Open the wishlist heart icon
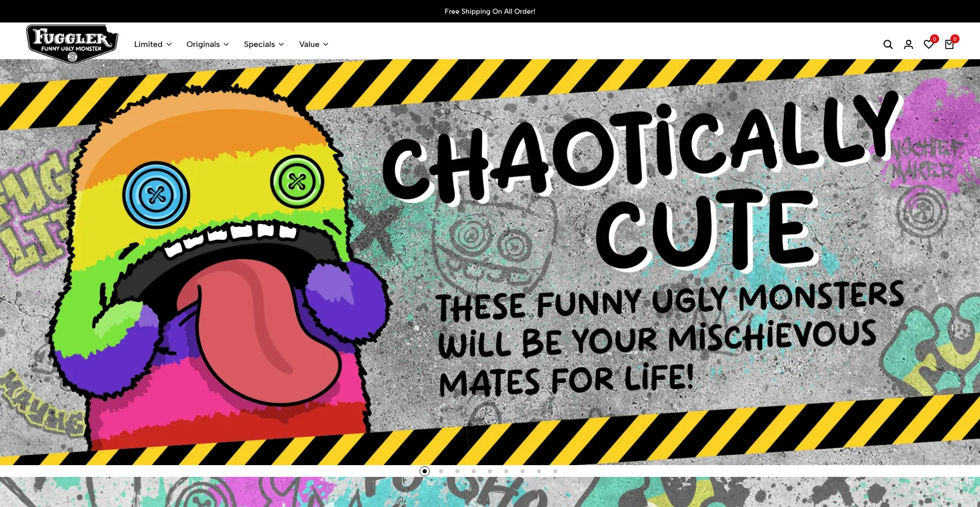The width and height of the screenshot is (980, 507). click(928, 44)
